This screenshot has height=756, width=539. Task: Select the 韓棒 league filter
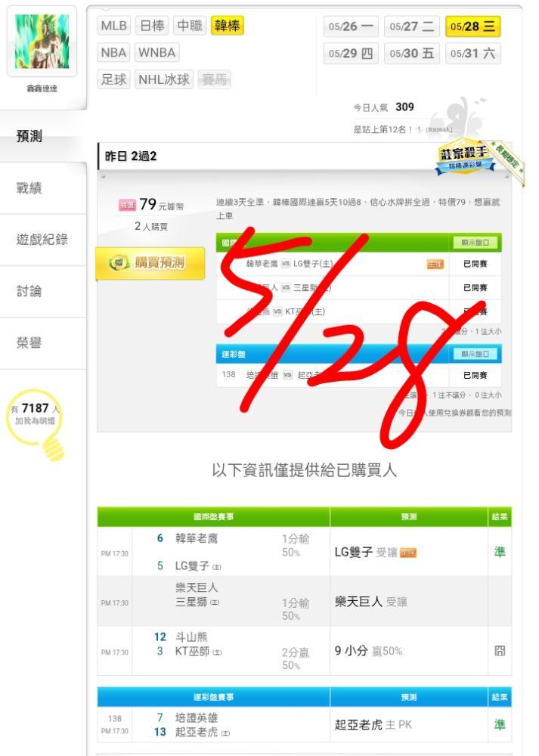click(x=227, y=26)
